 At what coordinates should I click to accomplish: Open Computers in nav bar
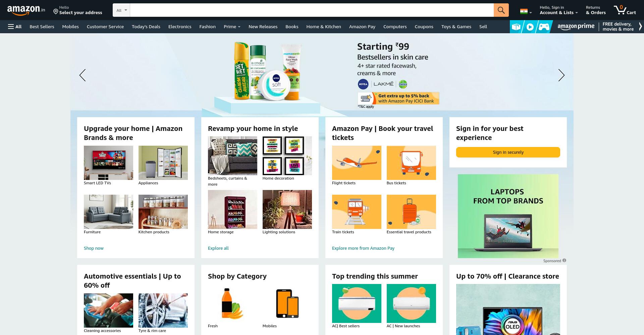[x=395, y=27]
